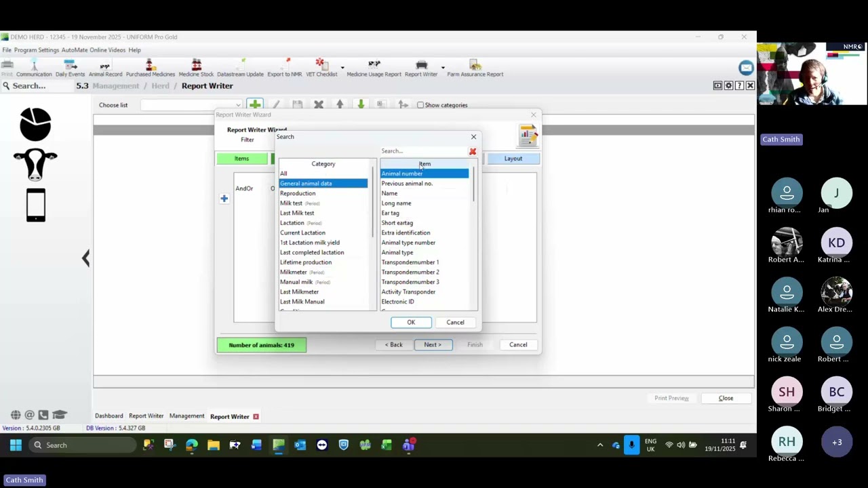Click Cancel in Search dialog

point(455,323)
